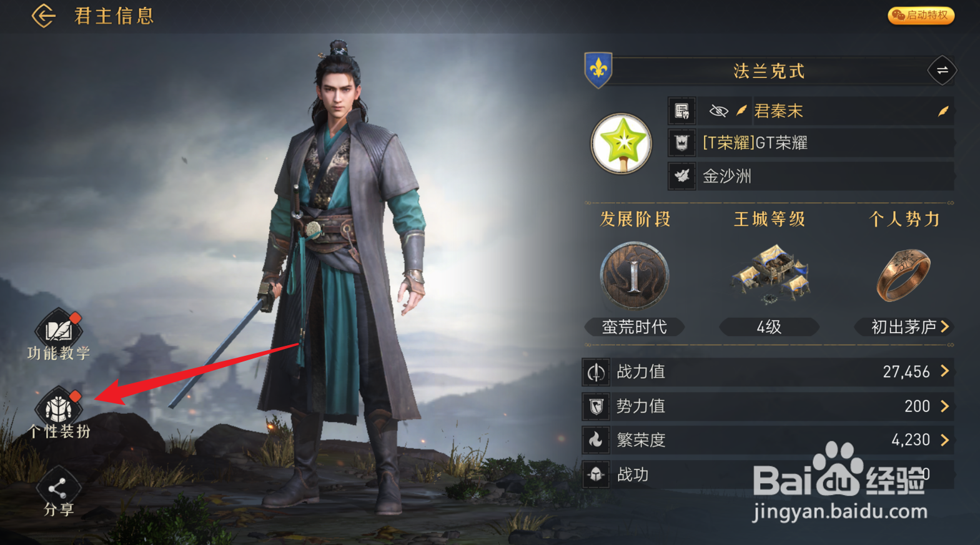This screenshot has height=545, width=980.
Task: Expand 战力值 27,456 details chevron
Action: (x=945, y=371)
